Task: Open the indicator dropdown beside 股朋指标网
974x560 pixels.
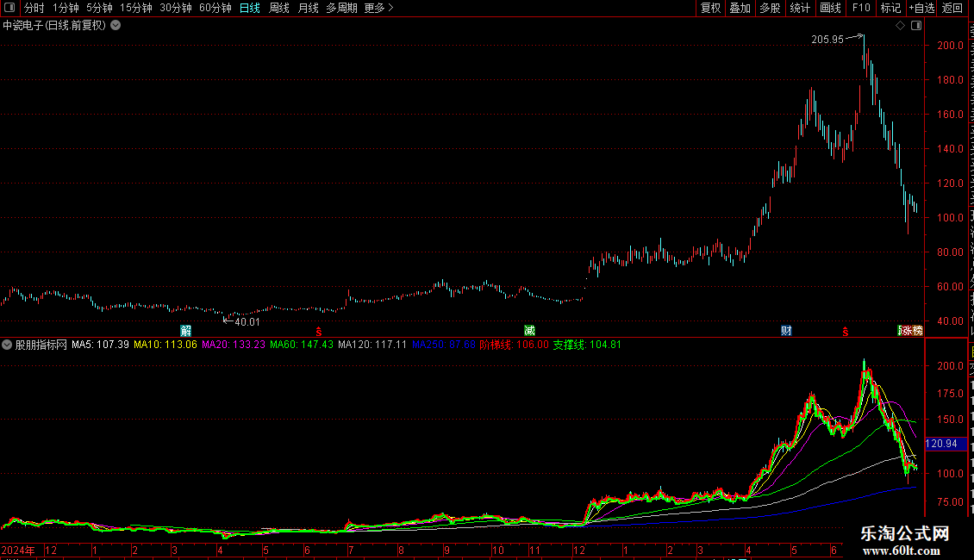Action: [7, 345]
